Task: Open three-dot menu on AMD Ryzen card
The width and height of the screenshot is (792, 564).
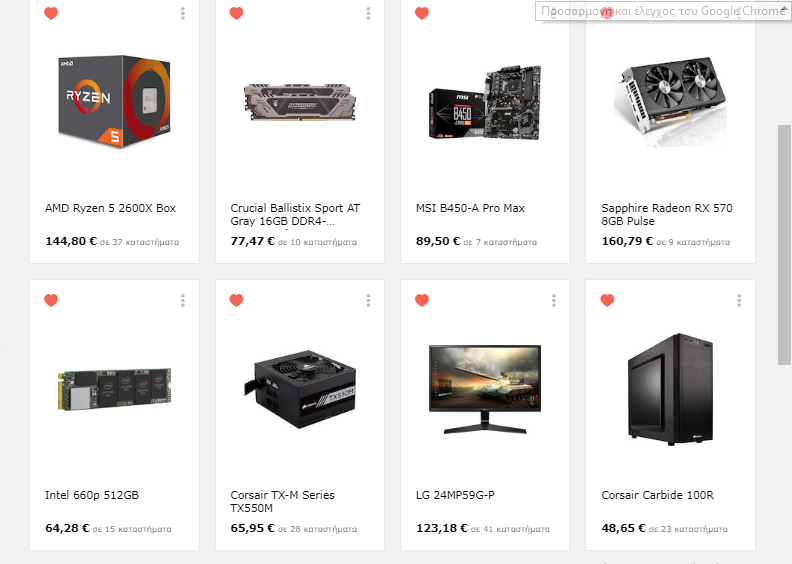Action: pos(183,14)
